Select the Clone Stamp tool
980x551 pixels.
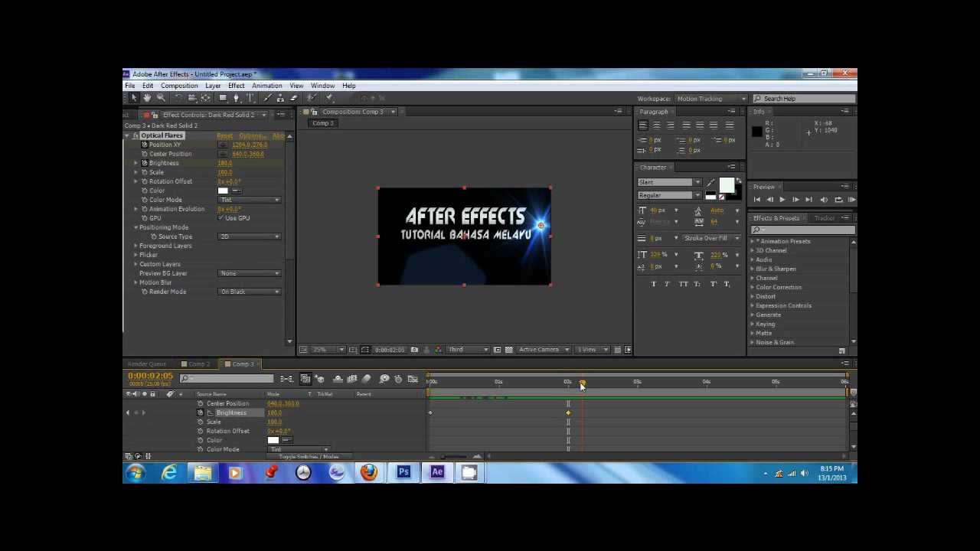click(x=280, y=98)
